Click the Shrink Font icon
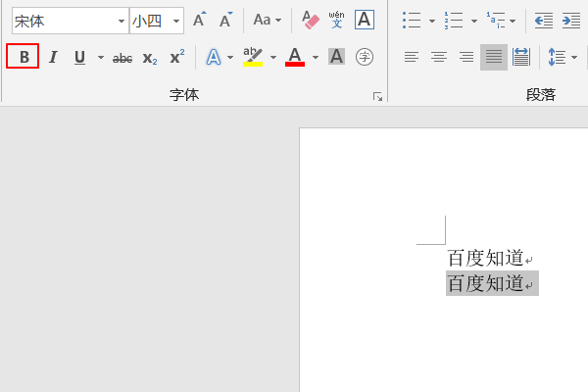The image size is (588, 392). pyautogui.click(x=225, y=20)
